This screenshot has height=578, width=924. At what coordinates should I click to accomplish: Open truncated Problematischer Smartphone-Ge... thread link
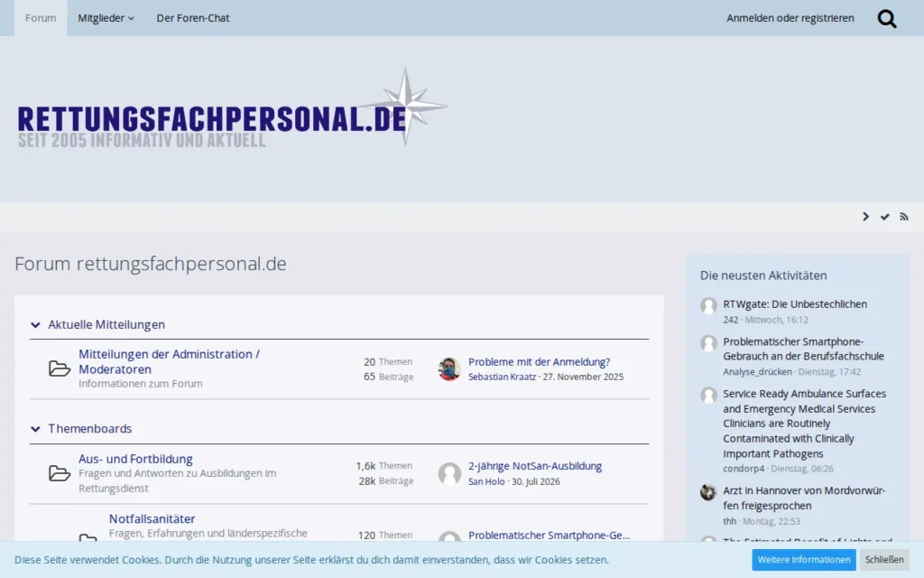pos(550,536)
